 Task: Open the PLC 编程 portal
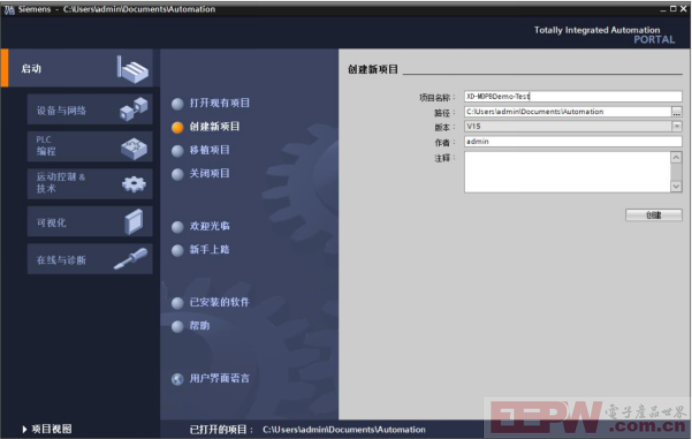(90, 146)
